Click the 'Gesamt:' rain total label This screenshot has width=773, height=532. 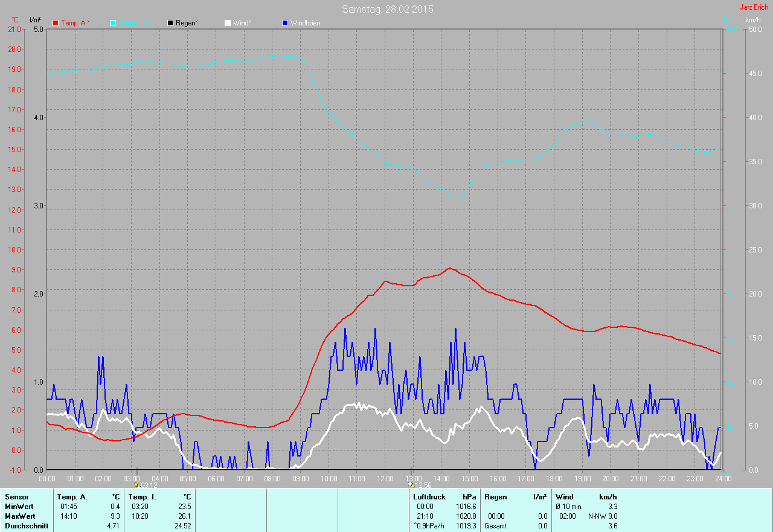pyautogui.click(x=495, y=526)
